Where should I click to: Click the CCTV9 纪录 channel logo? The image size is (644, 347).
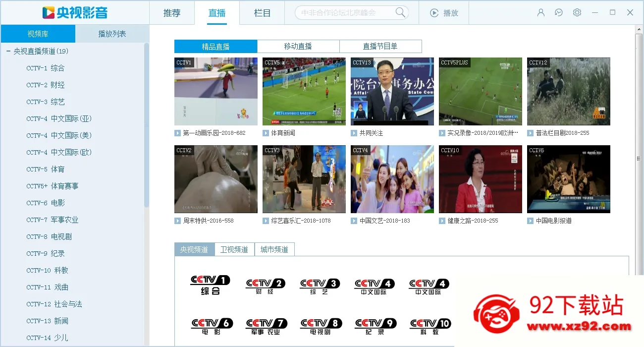pos(376,326)
